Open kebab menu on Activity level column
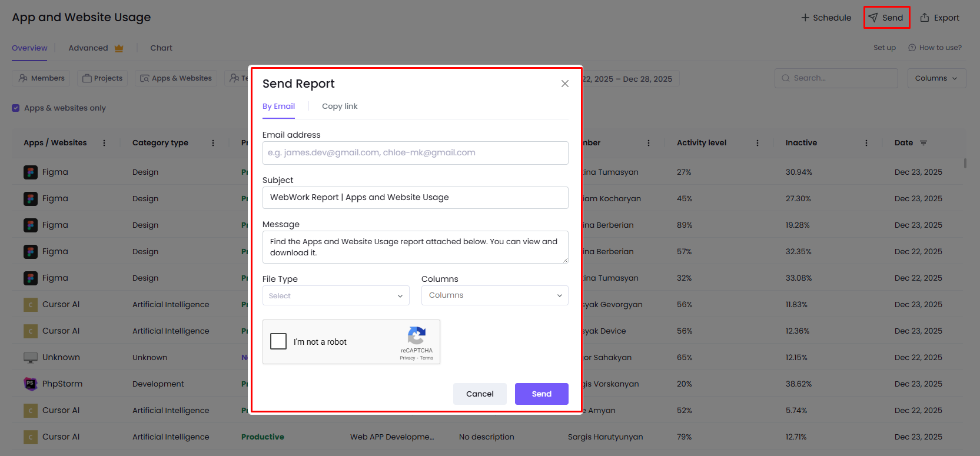Viewport: 980px width, 456px height. click(757, 143)
